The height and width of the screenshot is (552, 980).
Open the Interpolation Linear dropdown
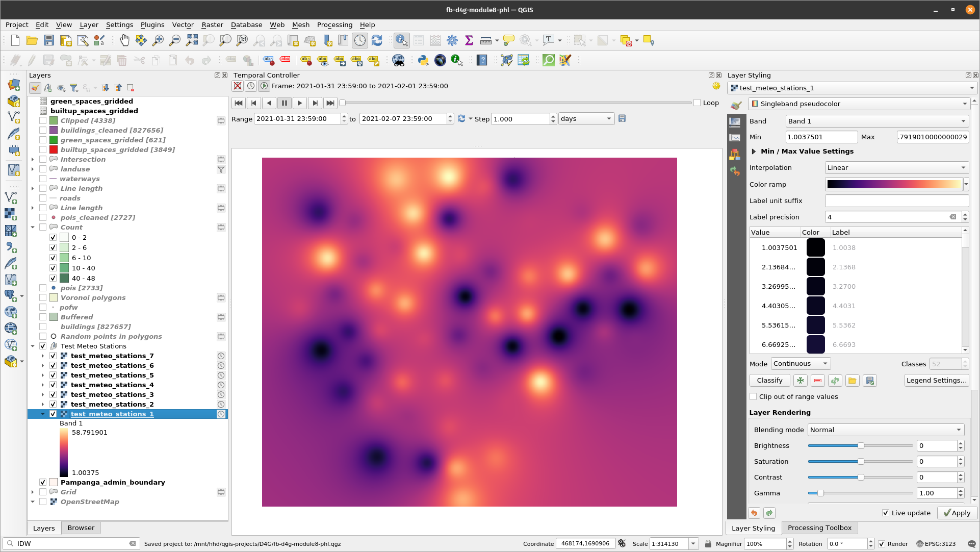(896, 168)
